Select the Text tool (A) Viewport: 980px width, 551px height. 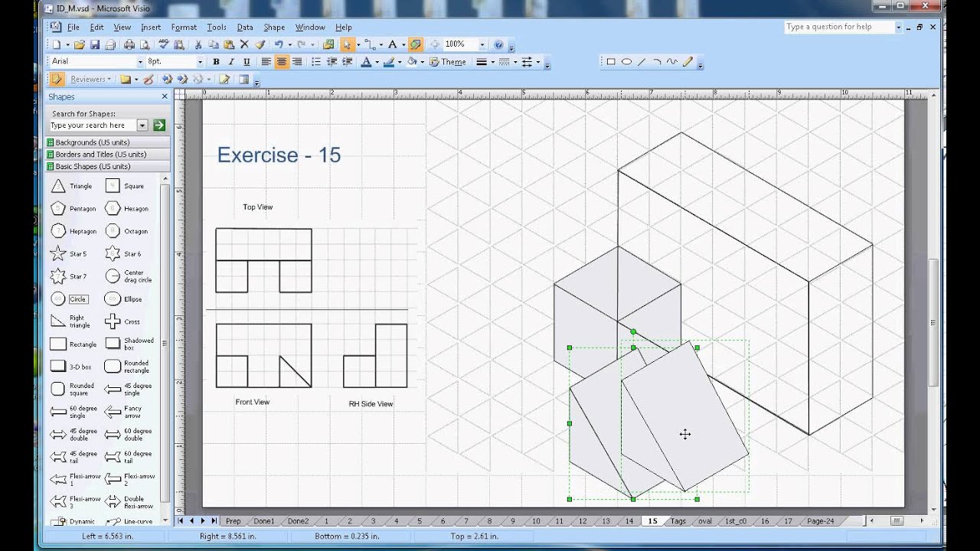tap(392, 44)
